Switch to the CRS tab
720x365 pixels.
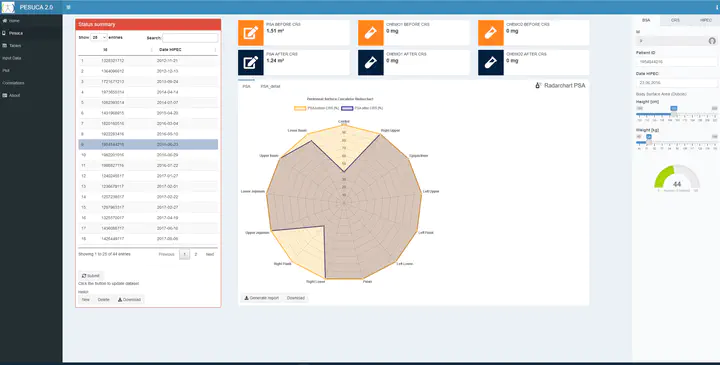pos(675,20)
